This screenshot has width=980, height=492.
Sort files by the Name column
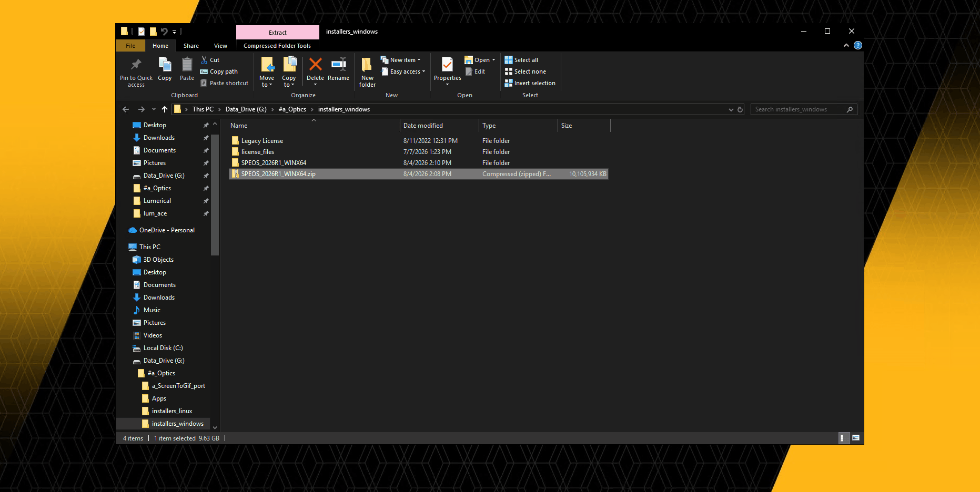tap(314, 126)
